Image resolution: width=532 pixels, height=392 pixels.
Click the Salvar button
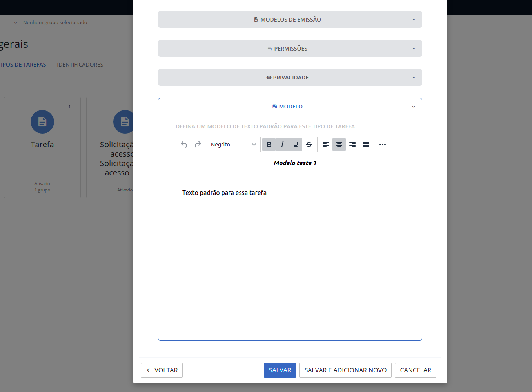coord(280,370)
